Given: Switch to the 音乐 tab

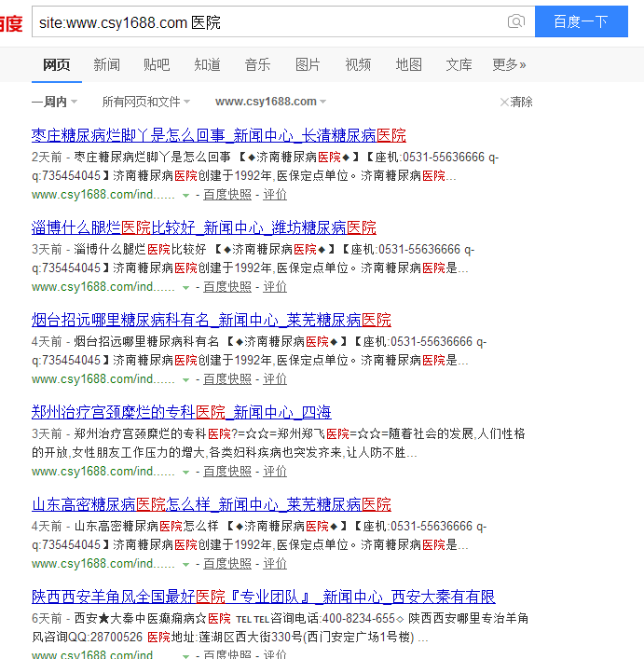Looking at the screenshot, I should pos(257,64).
